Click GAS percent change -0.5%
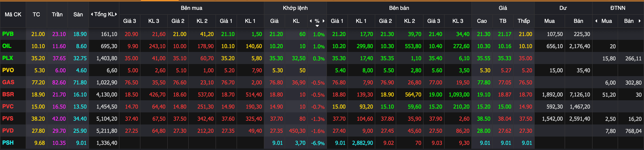This screenshot has height=150, width=644. click(x=318, y=83)
